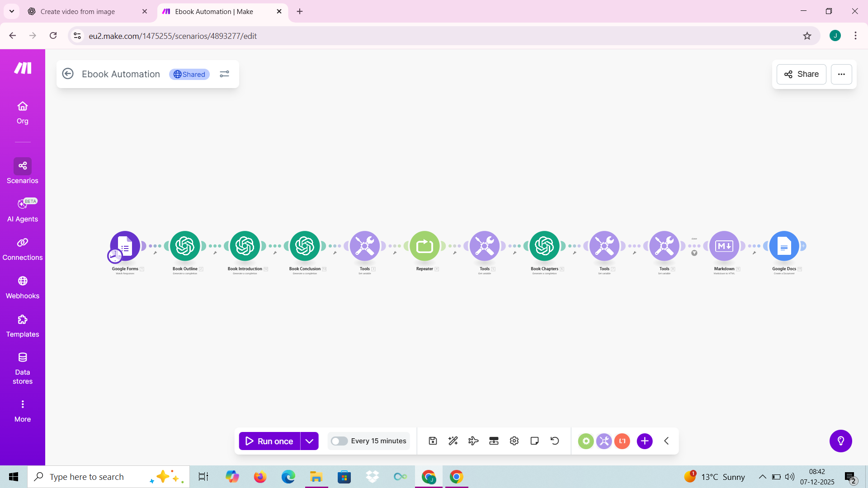
Task: Open previous versions with the rotate icon
Action: 555,441
